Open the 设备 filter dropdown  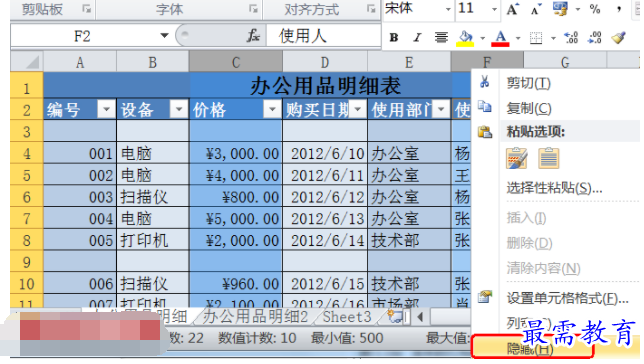tap(179, 109)
